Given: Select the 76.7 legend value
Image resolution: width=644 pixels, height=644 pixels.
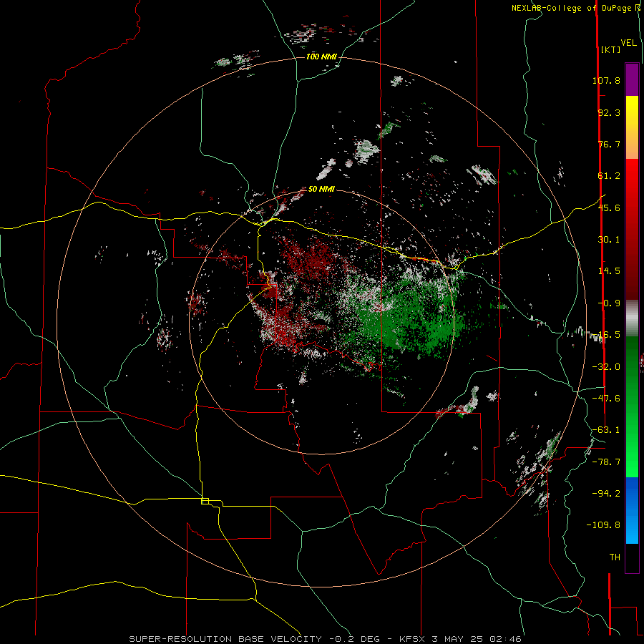Looking at the screenshot, I should point(609,144).
